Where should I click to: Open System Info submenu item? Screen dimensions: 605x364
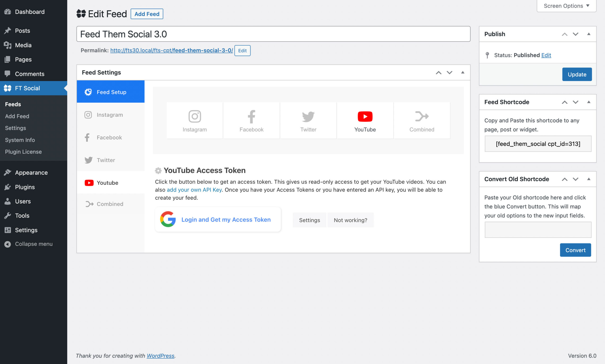(x=20, y=140)
